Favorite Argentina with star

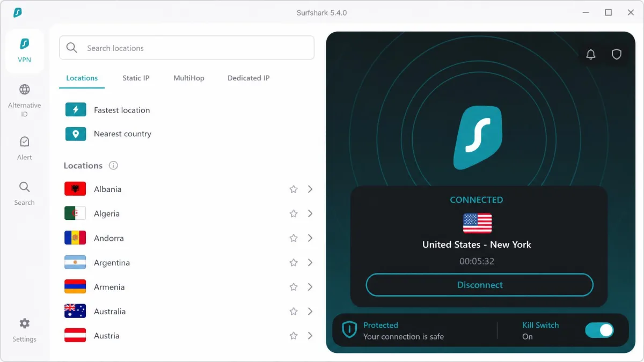(294, 263)
